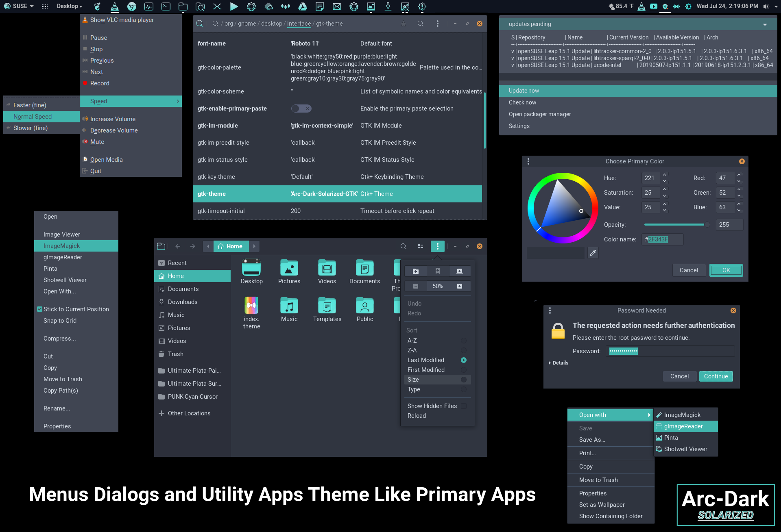Choose Faster (fine) speed option
The image size is (781, 532).
point(41,105)
